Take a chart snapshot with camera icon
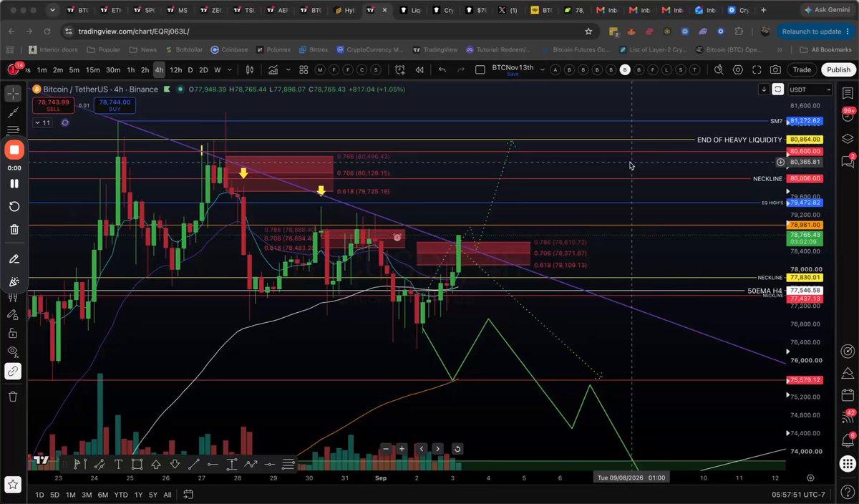 click(775, 69)
